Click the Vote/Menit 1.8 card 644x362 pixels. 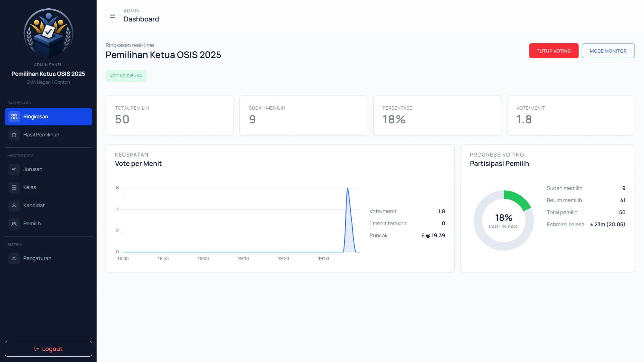(x=571, y=116)
